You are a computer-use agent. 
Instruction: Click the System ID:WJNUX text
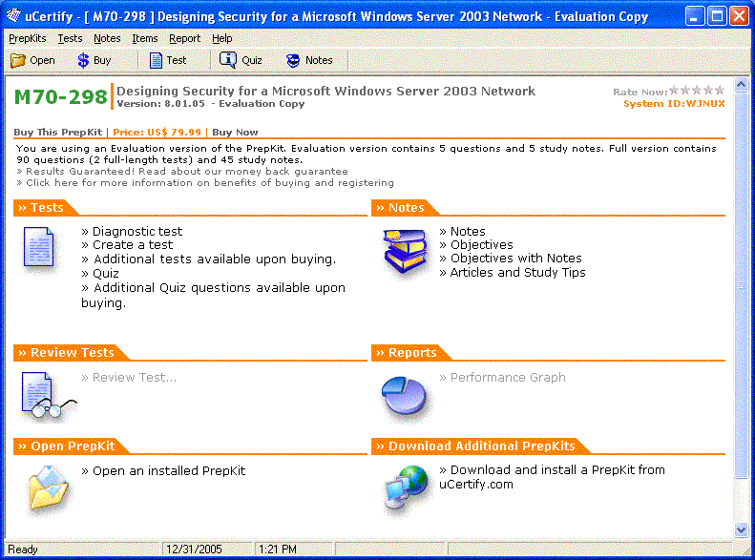pyautogui.click(x=674, y=103)
